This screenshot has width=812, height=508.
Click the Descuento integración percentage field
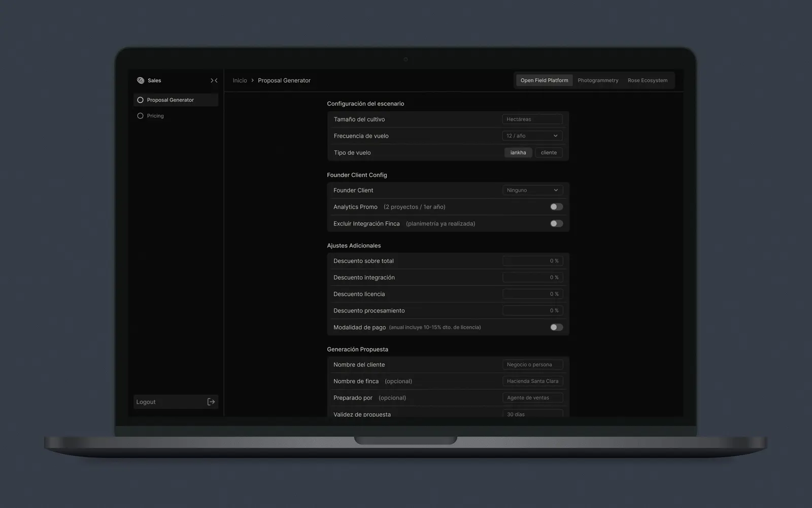[x=532, y=277]
